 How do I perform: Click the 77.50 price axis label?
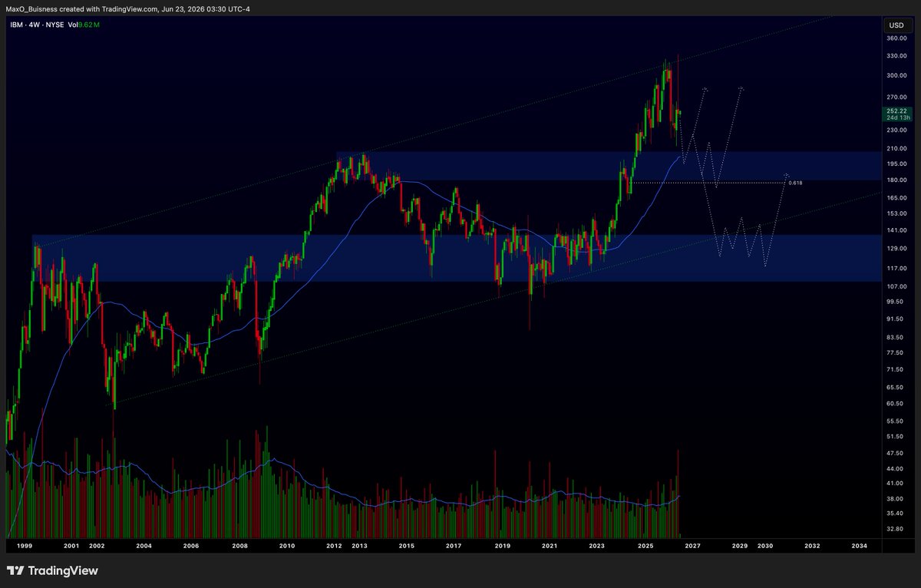[x=895, y=352]
